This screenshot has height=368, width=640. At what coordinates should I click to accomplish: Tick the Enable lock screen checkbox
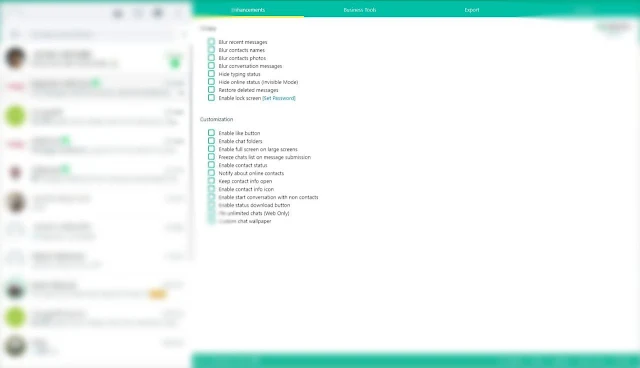tap(211, 98)
